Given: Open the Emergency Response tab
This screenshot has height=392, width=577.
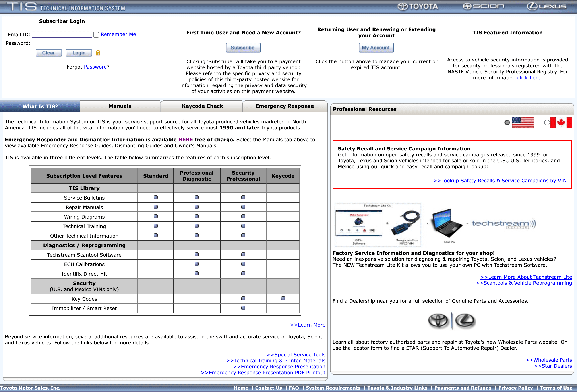Looking at the screenshot, I should pos(285,106).
